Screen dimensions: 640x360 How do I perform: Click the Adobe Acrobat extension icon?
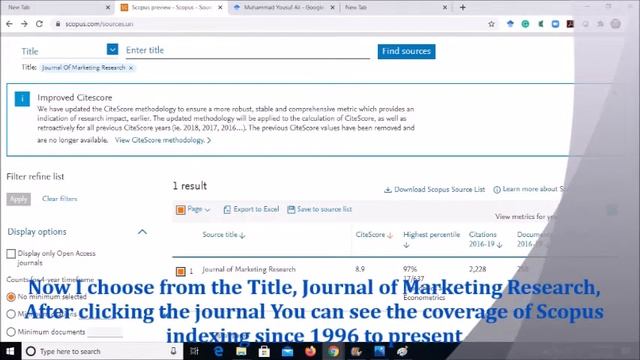coord(570,24)
